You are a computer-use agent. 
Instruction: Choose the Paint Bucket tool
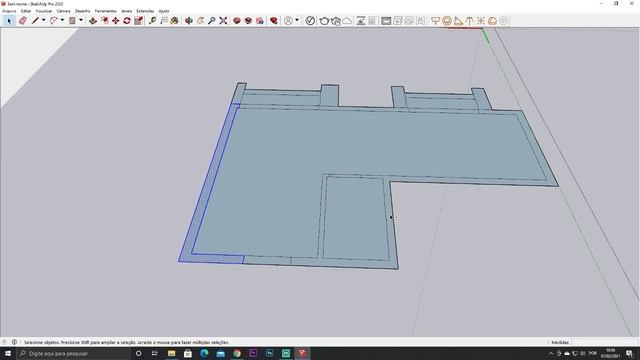[175, 20]
